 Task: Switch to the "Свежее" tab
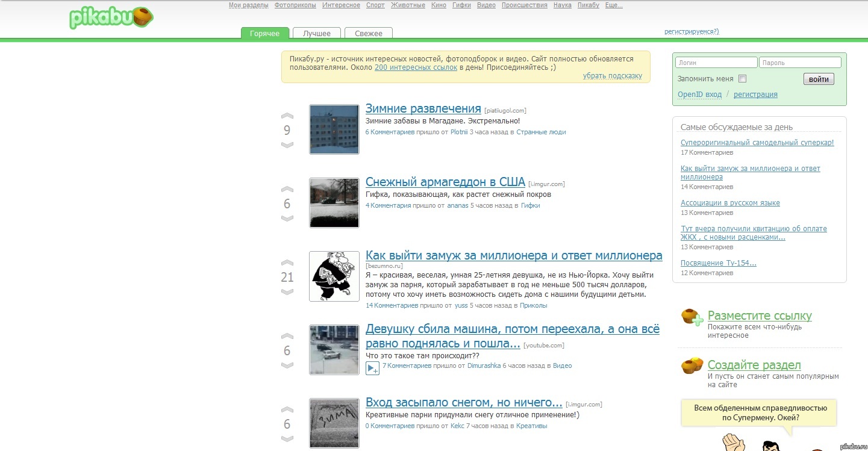click(x=368, y=34)
